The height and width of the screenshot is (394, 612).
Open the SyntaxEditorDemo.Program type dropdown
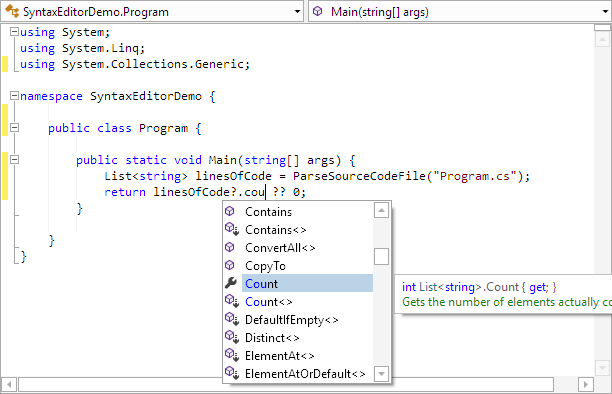(x=297, y=12)
